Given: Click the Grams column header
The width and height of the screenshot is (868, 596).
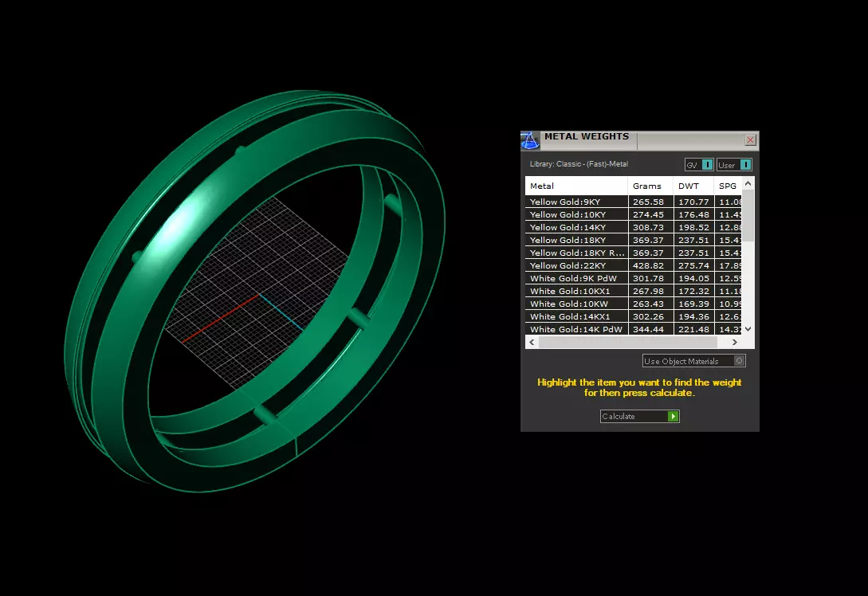Looking at the screenshot, I should coord(650,186).
